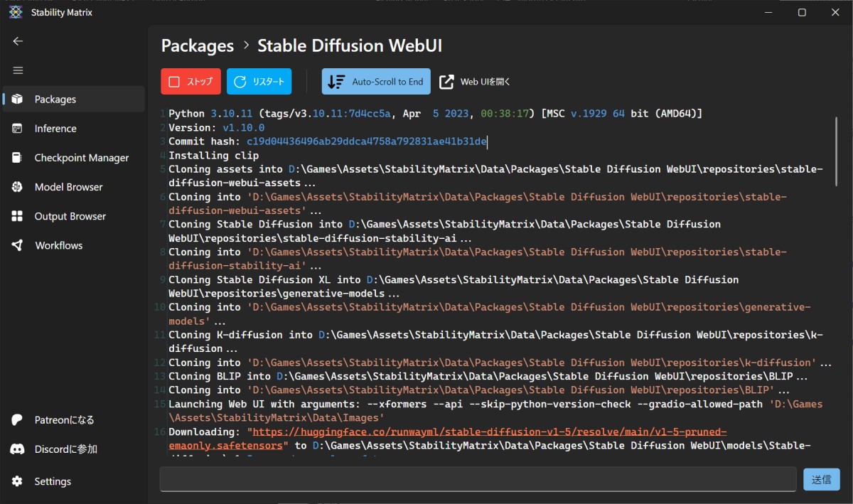Image resolution: width=853 pixels, height=504 pixels.
Task: Restart the package with リスタート button
Action: 259,82
